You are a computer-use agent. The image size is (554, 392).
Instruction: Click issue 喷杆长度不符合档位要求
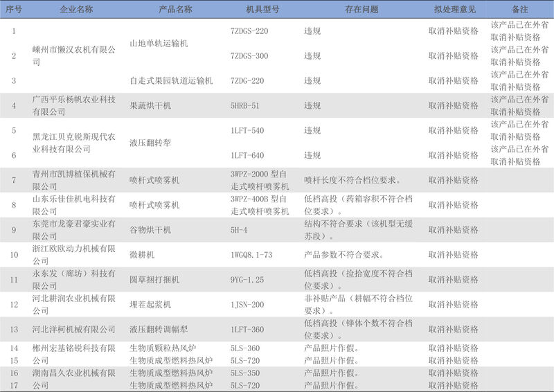(x=352, y=180)
